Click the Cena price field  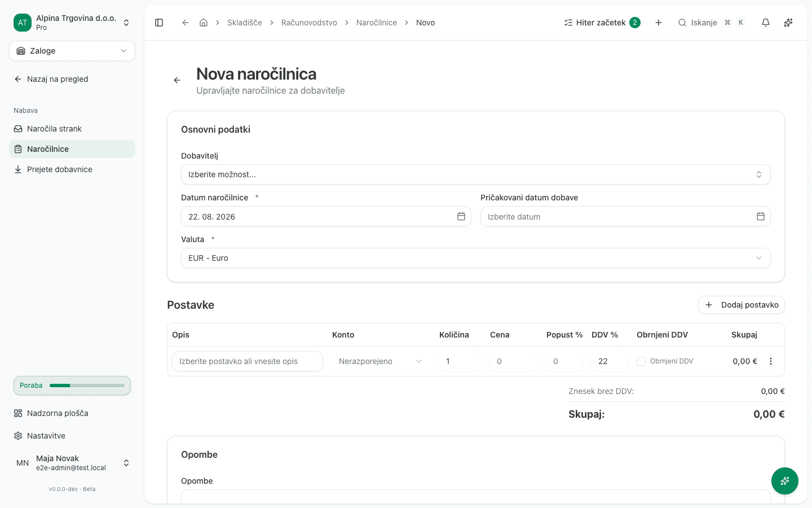[x=514, y=361]
